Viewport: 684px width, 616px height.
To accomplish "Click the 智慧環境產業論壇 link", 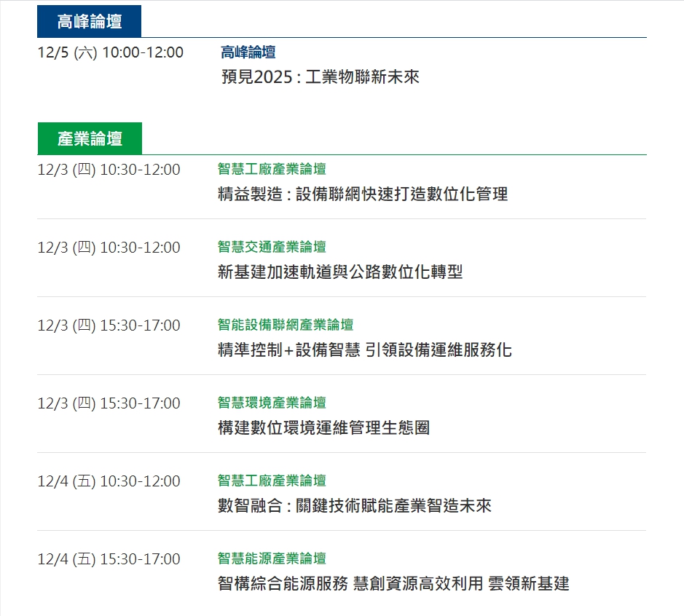I will [x=272, y=403].
